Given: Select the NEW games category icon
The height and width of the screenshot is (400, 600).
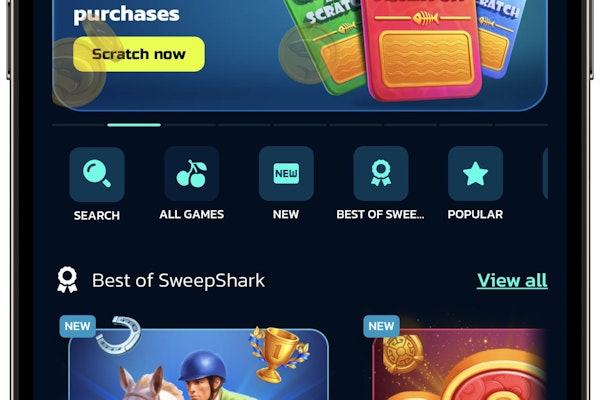Looking at the screenshot, I should [286, 174].
